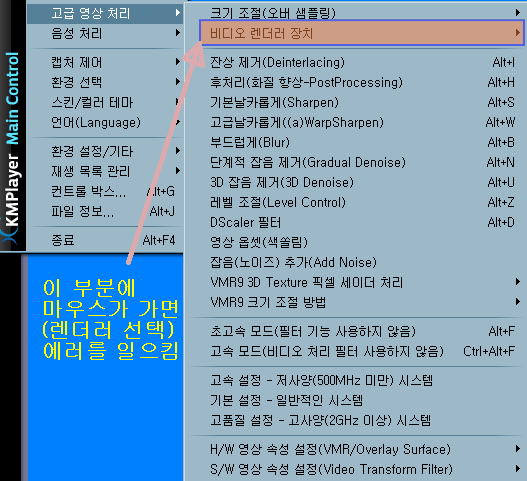Open the 캡처 제어 menu item

(x=105, y=62)
